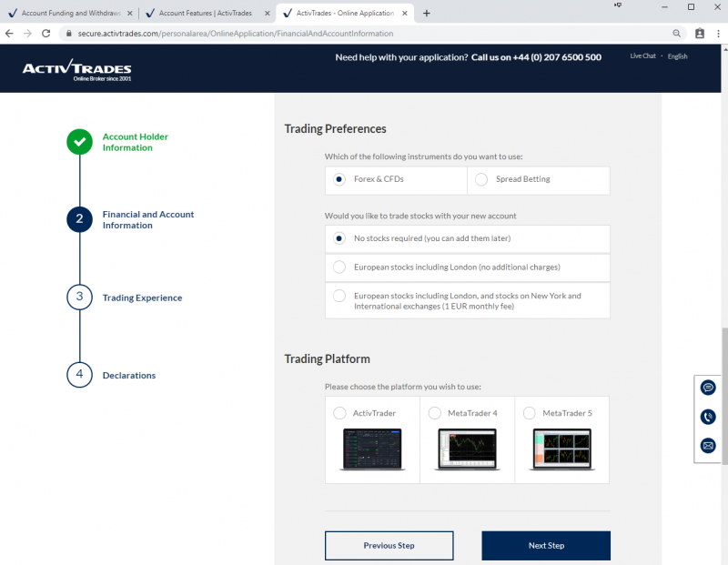
Task: Go to Financial and Account Information step
Action: (148, 219)
